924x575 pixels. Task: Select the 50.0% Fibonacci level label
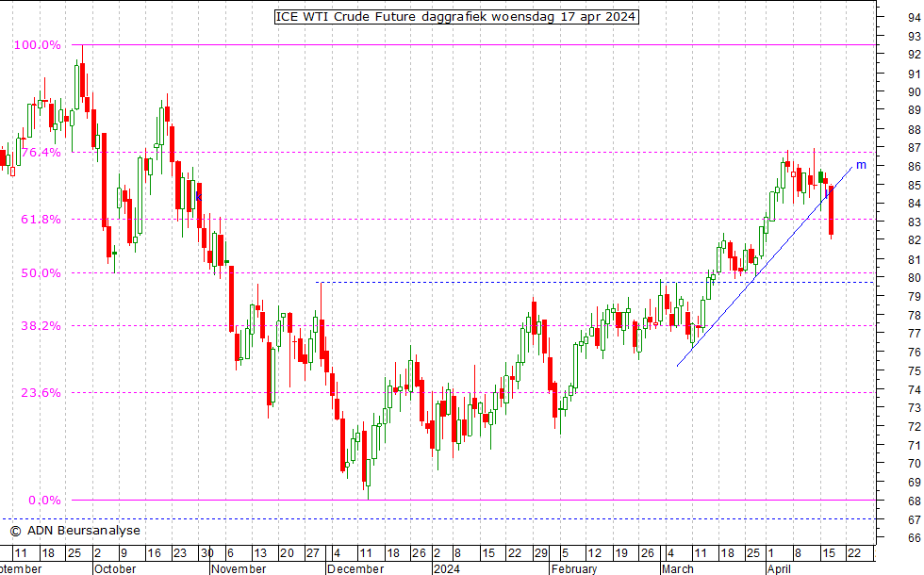(41, 273)
